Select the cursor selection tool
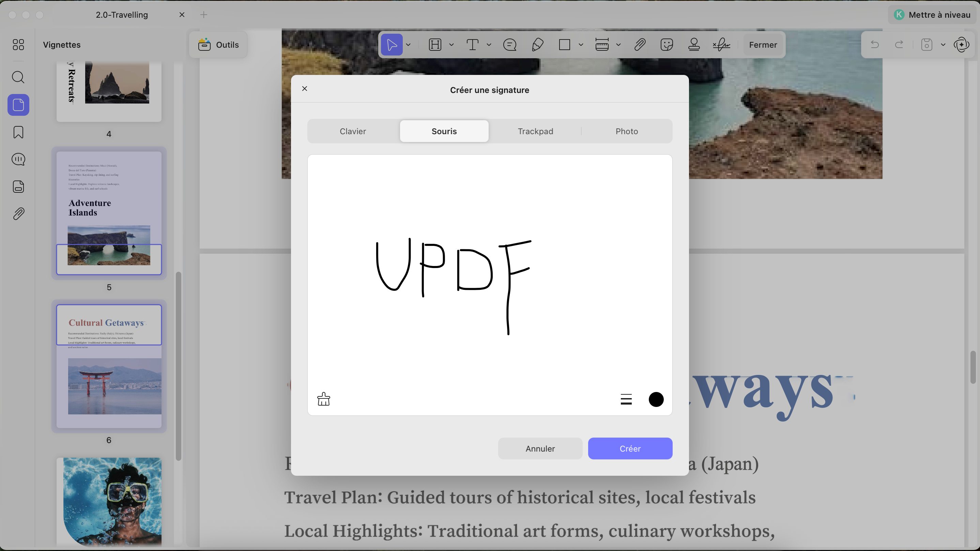The height and width of the screenshot is (551, 980). pos(392,45)
